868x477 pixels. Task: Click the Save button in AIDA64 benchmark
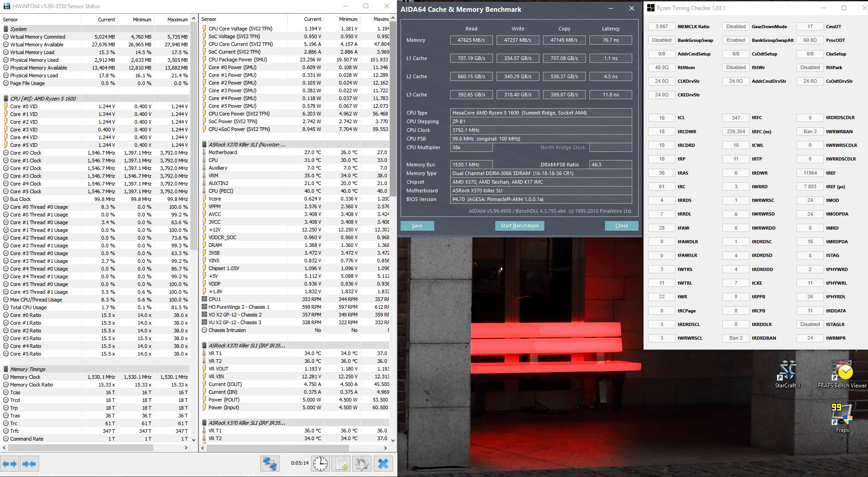tap(417, 226)
